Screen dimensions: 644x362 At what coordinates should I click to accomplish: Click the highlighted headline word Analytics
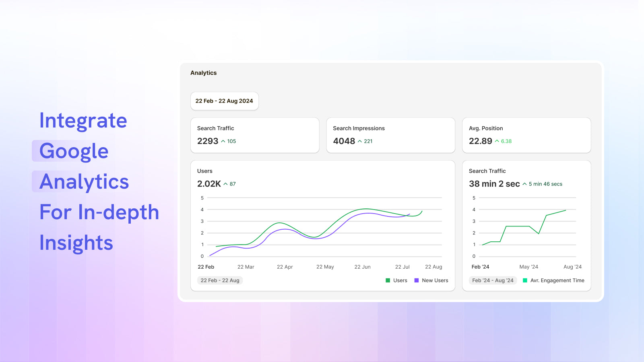(84, 182)
